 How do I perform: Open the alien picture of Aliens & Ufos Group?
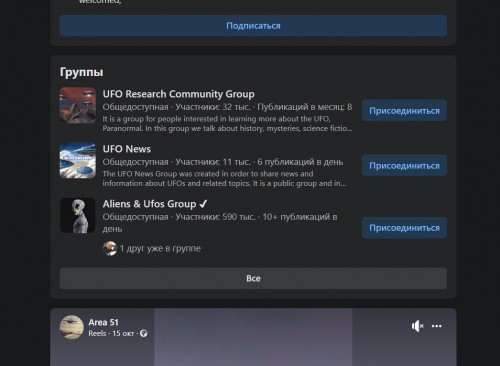78,215
